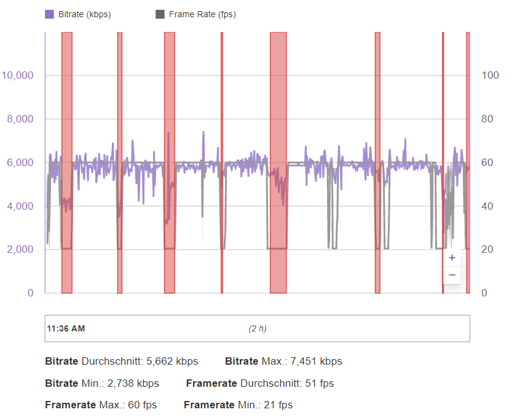Click the (2 h) duration label
The height and width of the screenshot is (420, 517).
[258, 328]
